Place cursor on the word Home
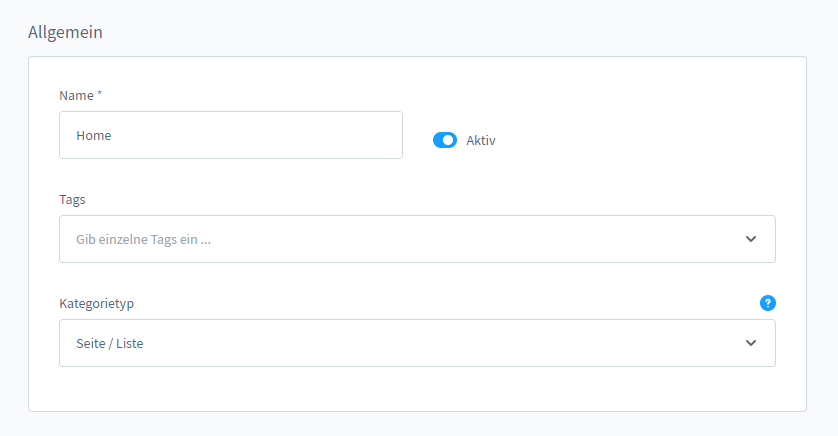838x436 pixels. (x=94, y=135)
